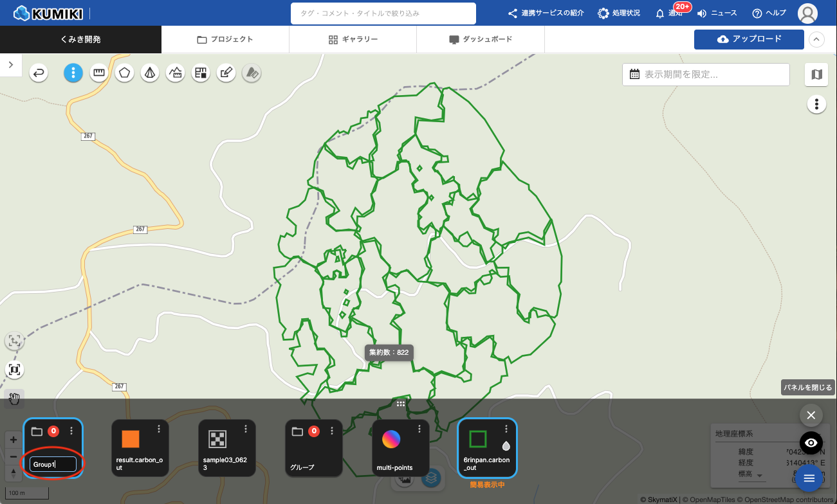Open the elevation profile tool
Image resolution: width=837 pixels, height=504 pixels.
175,73
